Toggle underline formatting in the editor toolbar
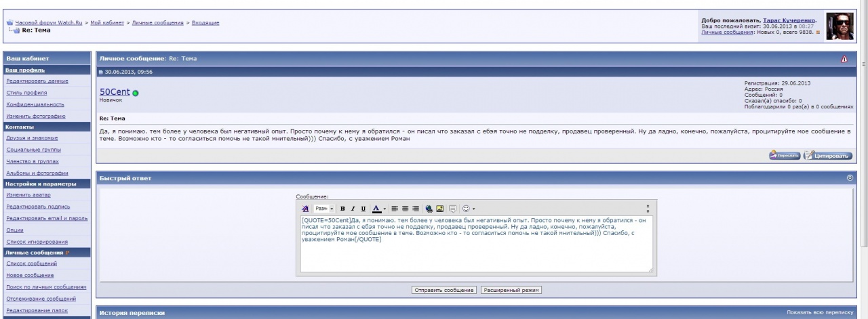This screenshot has width=868, height=319. [x=363, y=208]
